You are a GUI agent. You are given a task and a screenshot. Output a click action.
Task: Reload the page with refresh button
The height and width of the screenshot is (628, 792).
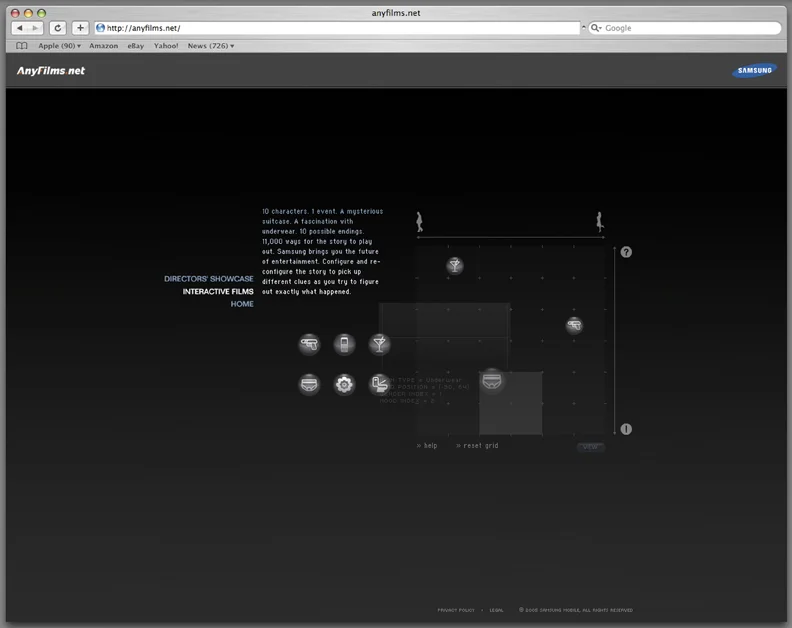tap(58, 28)
